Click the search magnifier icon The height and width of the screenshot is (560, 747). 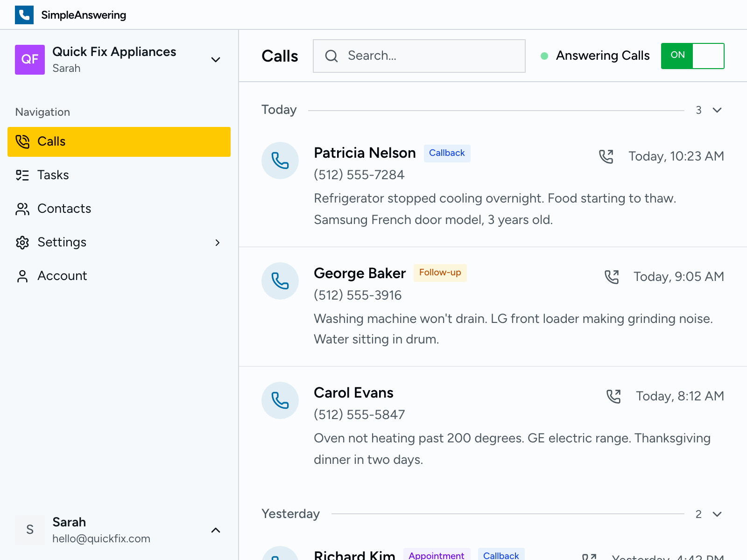(331, 56)
